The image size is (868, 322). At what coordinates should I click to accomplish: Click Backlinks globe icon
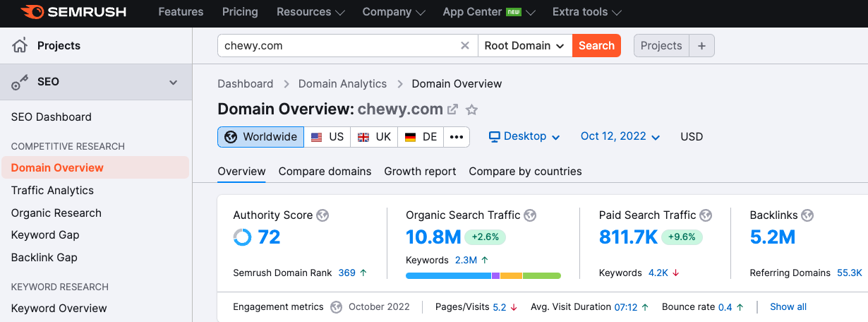click(x=807, y=215)
